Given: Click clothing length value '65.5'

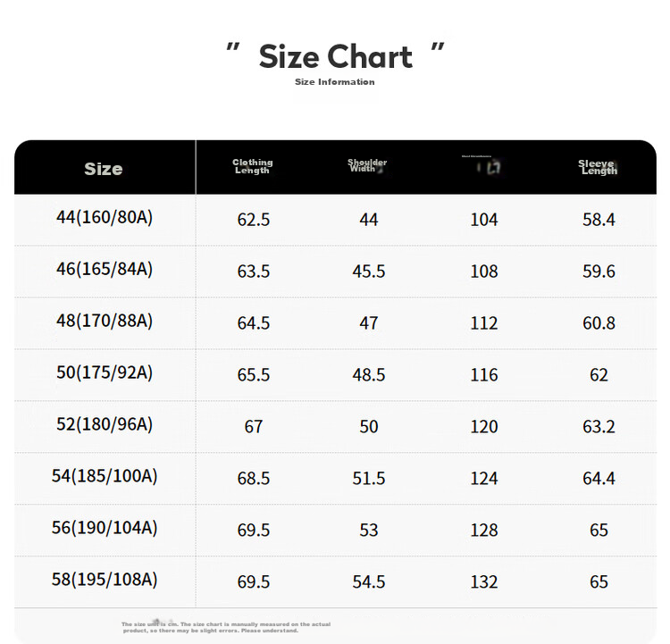Looking at the screenshot, I should 254,375.
